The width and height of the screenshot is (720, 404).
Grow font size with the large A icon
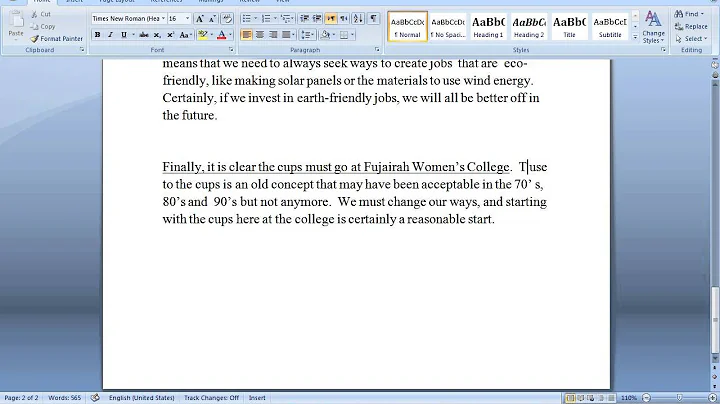coord(199,18)
